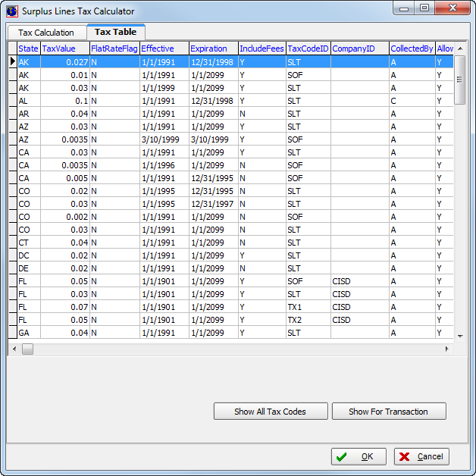Switch to the Tax Calculation tab
The height and width of the screenshot is (476, 476).
pos(46,33)
